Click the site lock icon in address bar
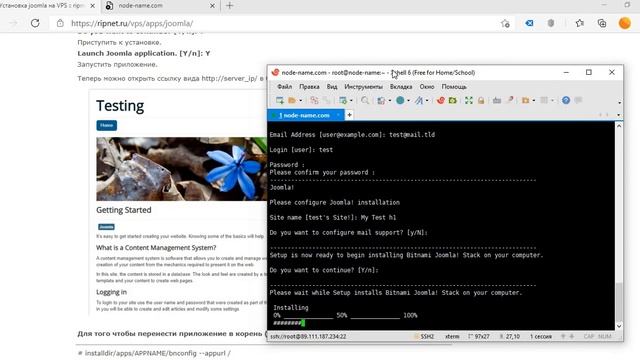Screen dimensions: 640x360 (x=60, y=23)
